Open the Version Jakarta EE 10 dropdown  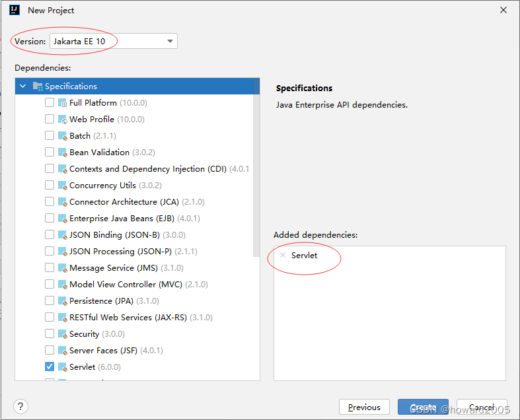click(114, 41)
